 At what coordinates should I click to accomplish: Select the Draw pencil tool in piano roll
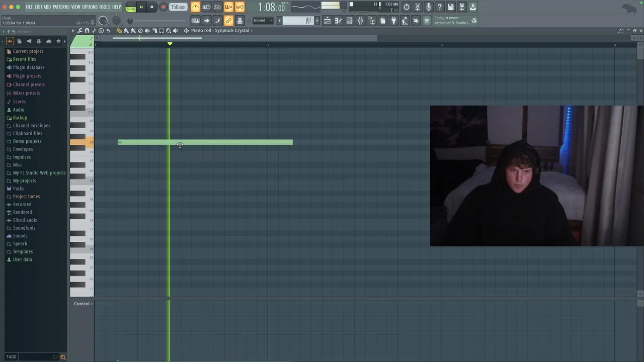(119, 31)
